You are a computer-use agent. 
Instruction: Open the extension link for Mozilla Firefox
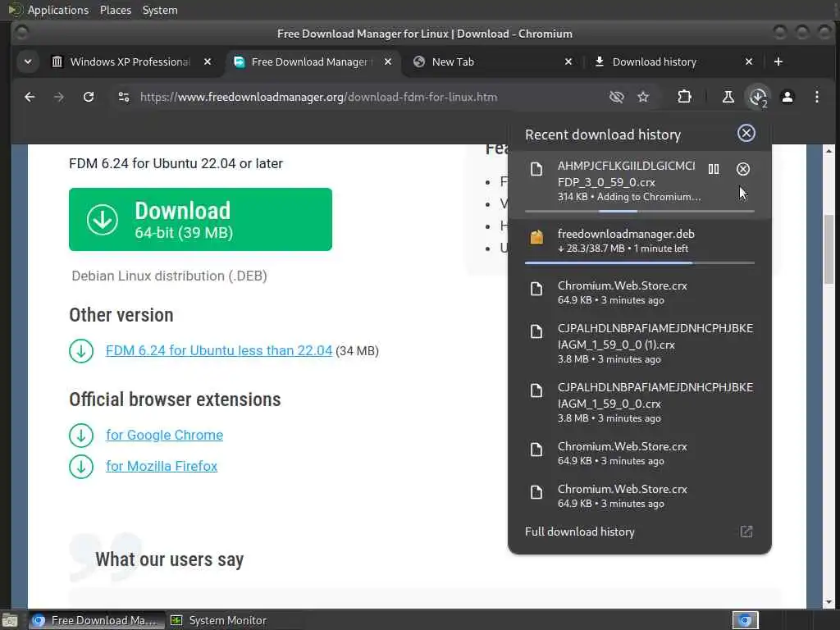pos(162,466)
